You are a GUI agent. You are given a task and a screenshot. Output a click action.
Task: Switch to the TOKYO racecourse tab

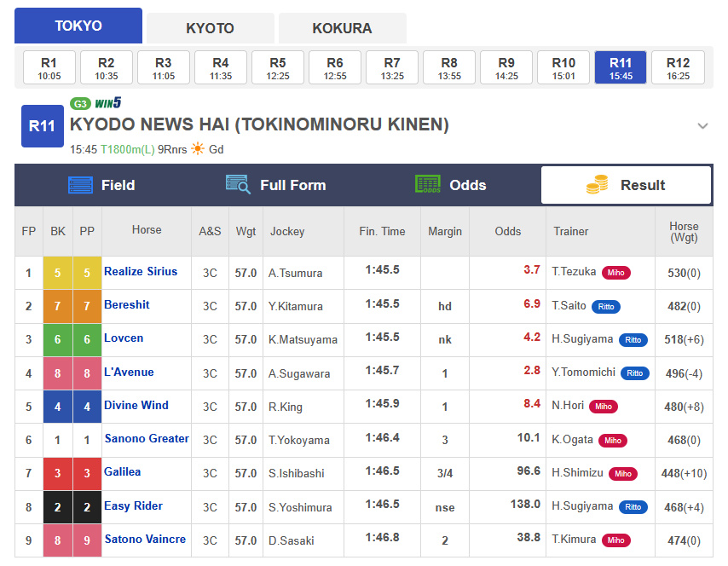point(78,26)
